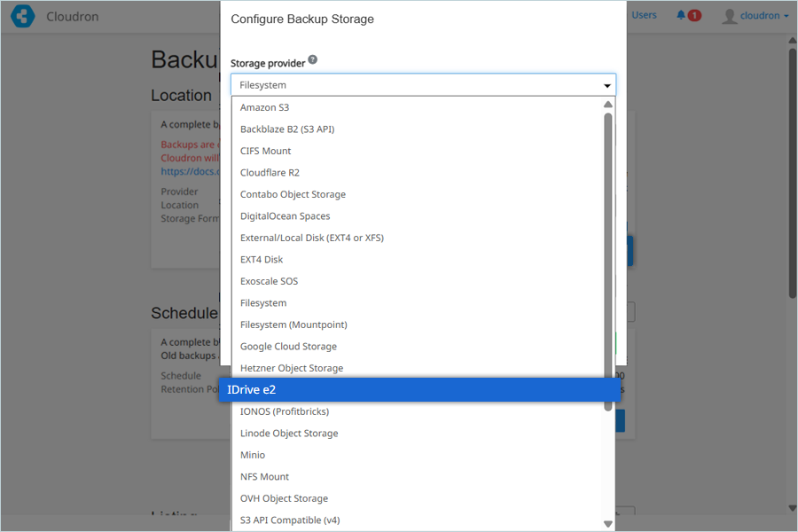Click the provider list scroll-up arrow
Viewport: 798px width, 532px height.
607,105
